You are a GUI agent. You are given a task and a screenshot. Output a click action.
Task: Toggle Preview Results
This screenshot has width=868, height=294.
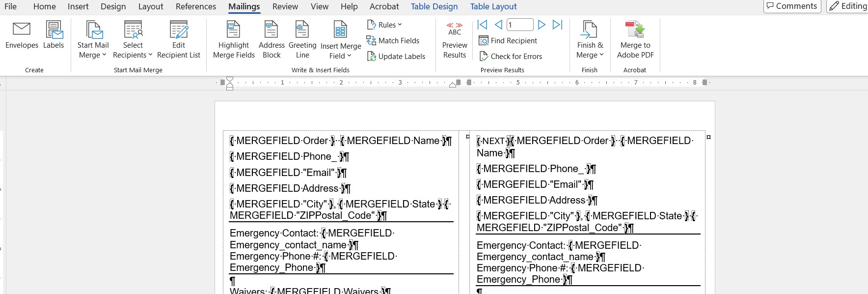(455, 40)
